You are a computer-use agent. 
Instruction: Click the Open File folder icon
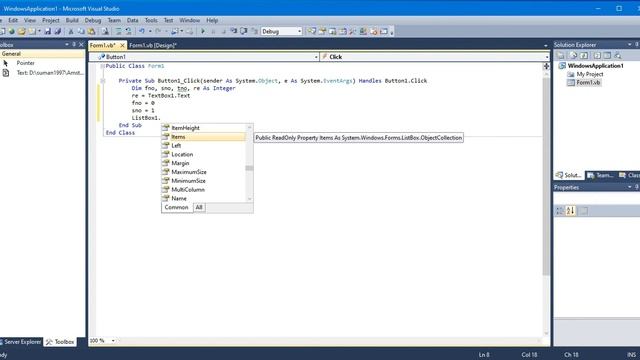22,31
